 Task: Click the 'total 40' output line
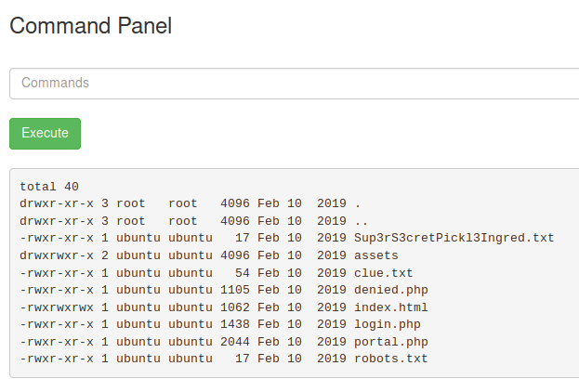[x=49, y=187]
